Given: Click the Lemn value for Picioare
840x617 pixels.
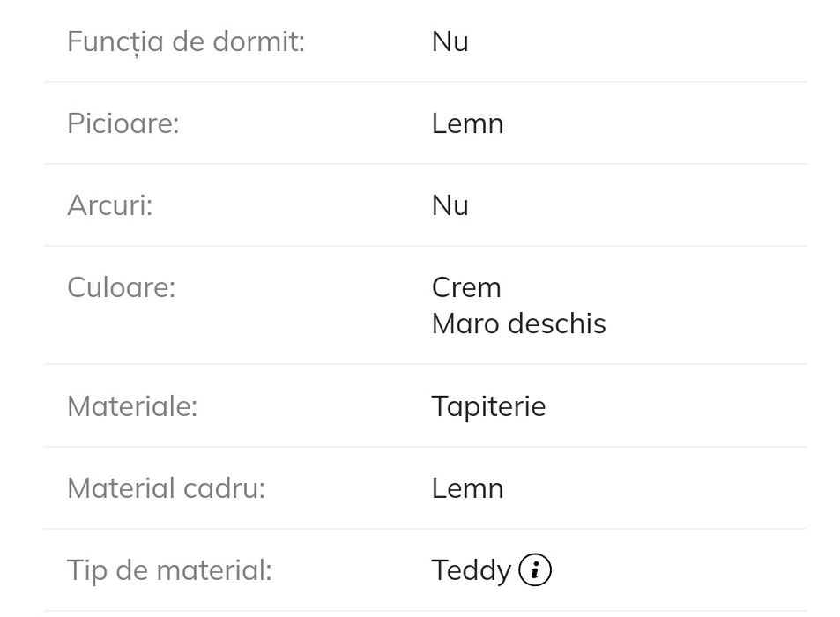Looking at the screenshot, I should click(467, 123).
